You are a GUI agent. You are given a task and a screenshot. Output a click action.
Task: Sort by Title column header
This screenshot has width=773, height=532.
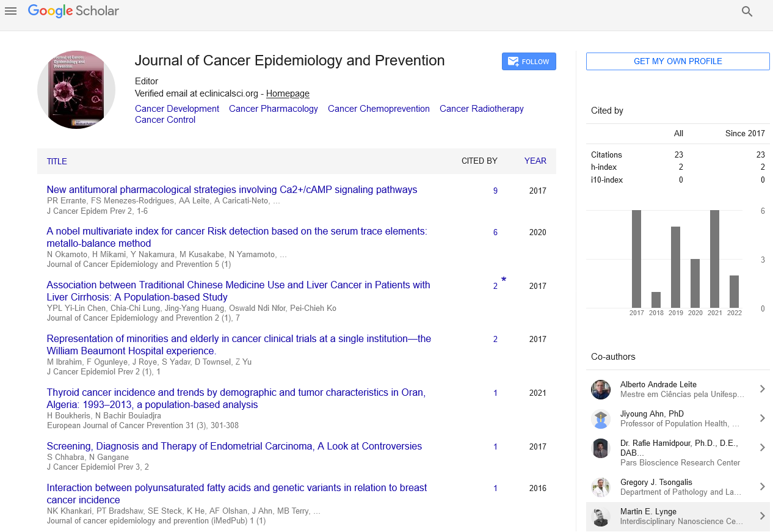[57, 161]
